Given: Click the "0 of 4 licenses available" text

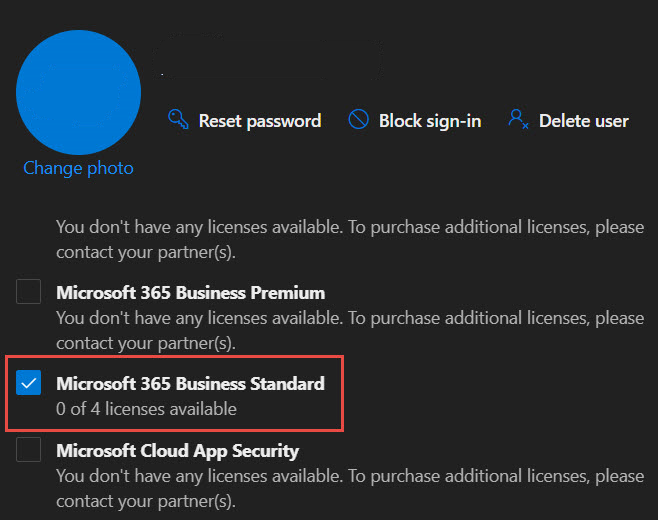Looking at the screenshot, I should click(x=146, y=408).
